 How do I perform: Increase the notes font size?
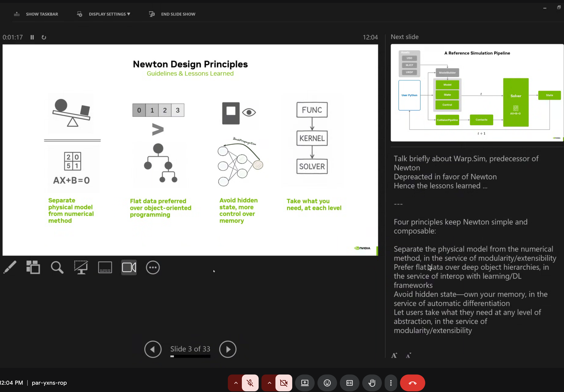pos(394,355)
